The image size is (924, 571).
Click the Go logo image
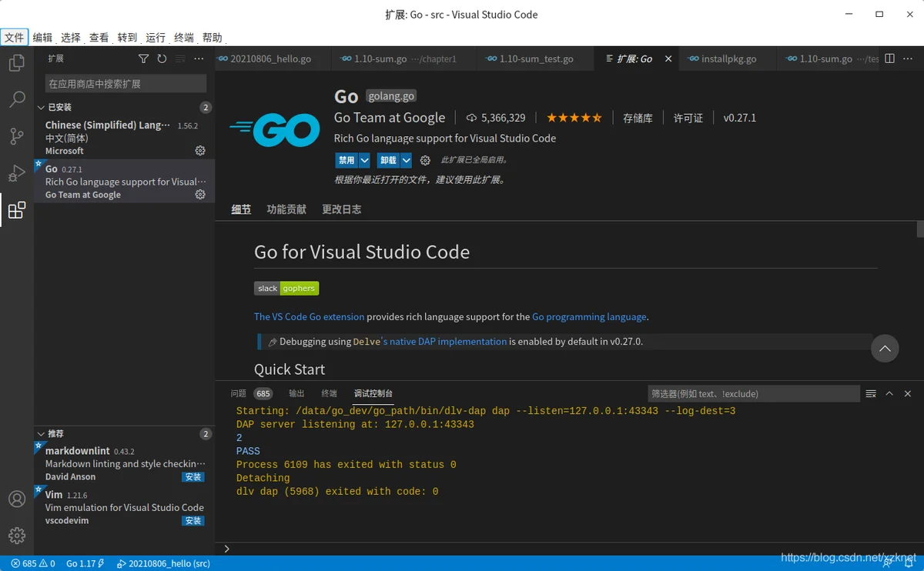click(x=275, y=130)
